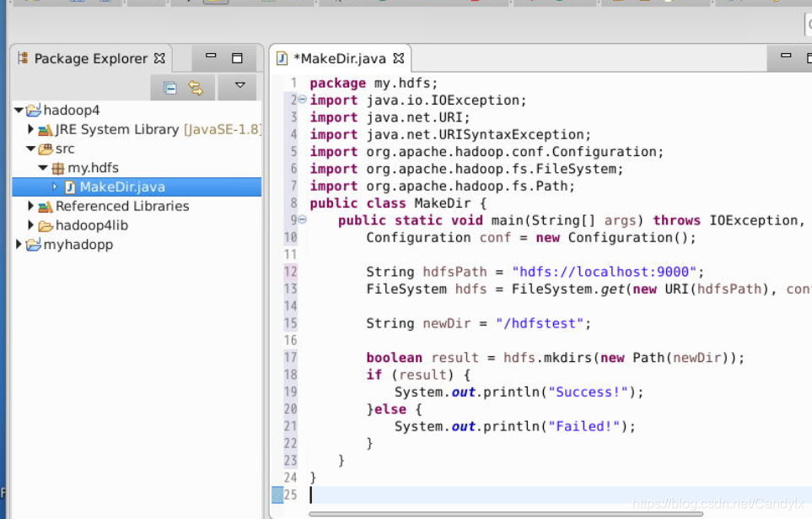Place cursor on "/hdfstest" string
The width and height of the screenshot is (812, 519).
[x=540, y=323]
